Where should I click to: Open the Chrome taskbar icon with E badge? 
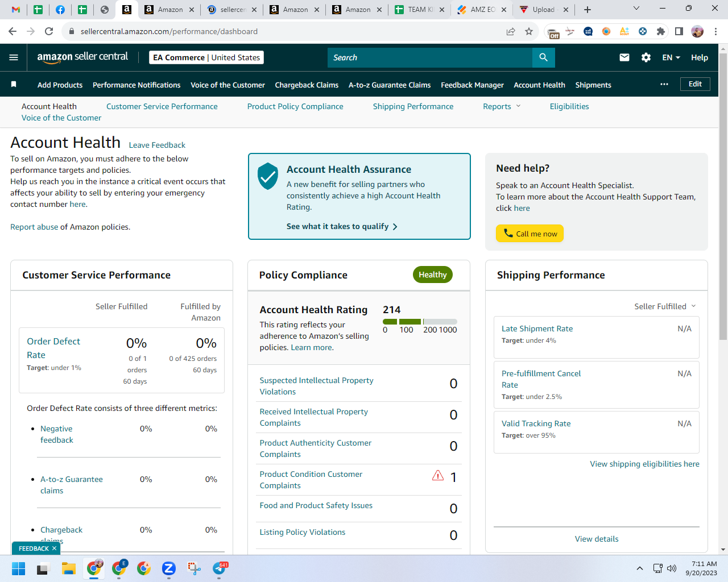(x=119, y=568)
